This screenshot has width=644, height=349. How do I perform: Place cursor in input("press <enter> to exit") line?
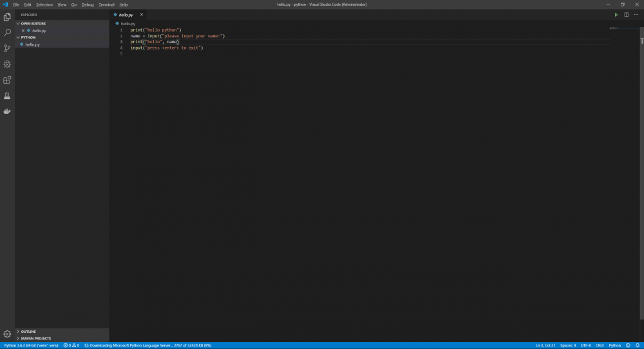click(167, 48)
